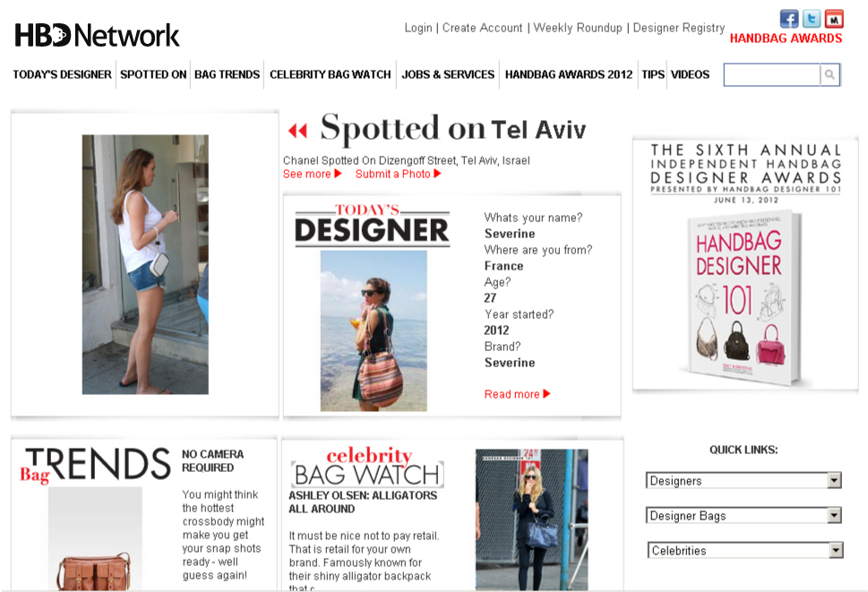Click the HBD Network logo
868x592 pixels.
pos(97,36)
